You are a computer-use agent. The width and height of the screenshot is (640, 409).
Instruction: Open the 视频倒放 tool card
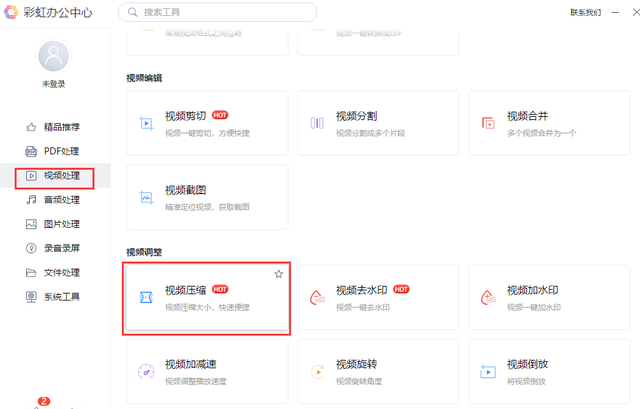tap(549, 371)
